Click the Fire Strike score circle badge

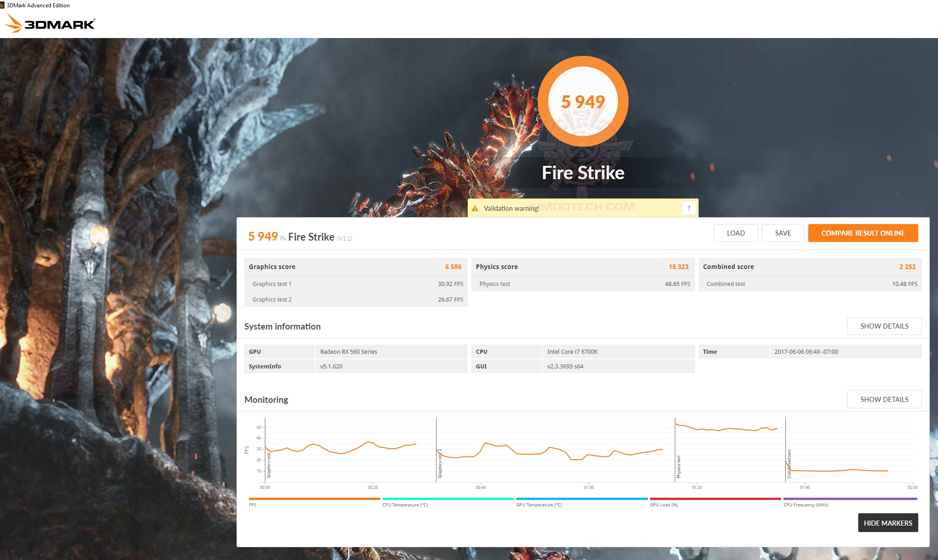pos(584,102)
